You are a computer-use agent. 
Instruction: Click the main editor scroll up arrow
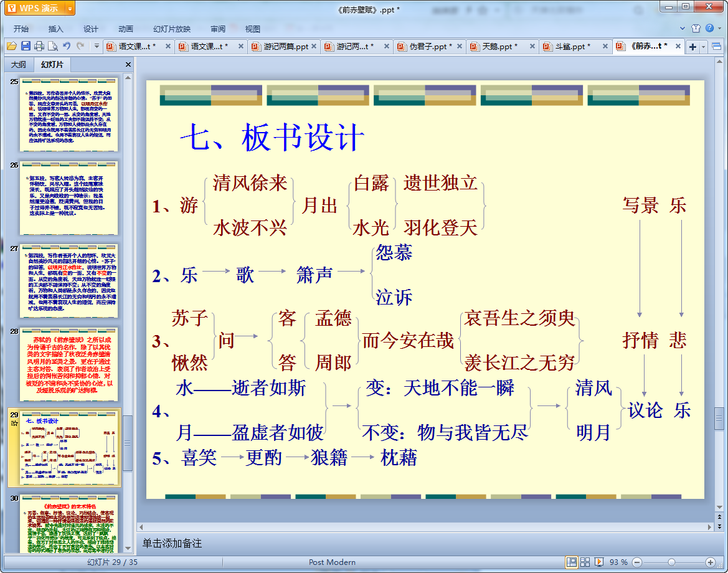[x=720, y=61]
